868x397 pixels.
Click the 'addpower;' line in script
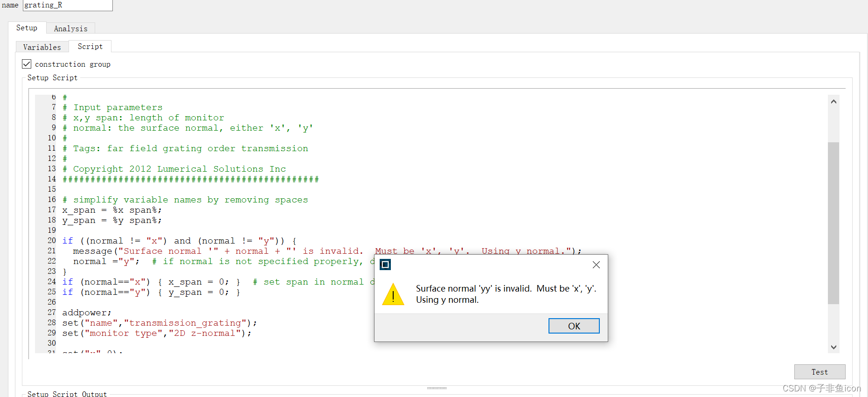pyautogui.click(x=87, y=313)
